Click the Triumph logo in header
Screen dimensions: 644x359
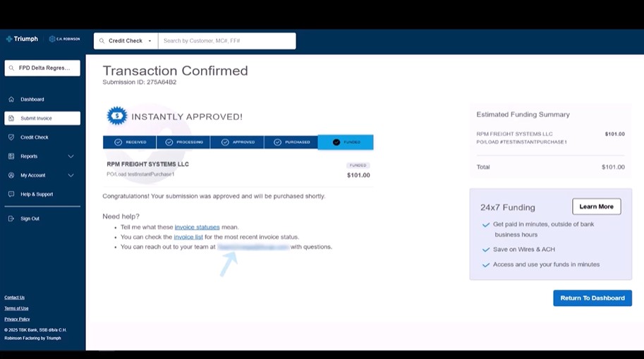coord(22,39)
